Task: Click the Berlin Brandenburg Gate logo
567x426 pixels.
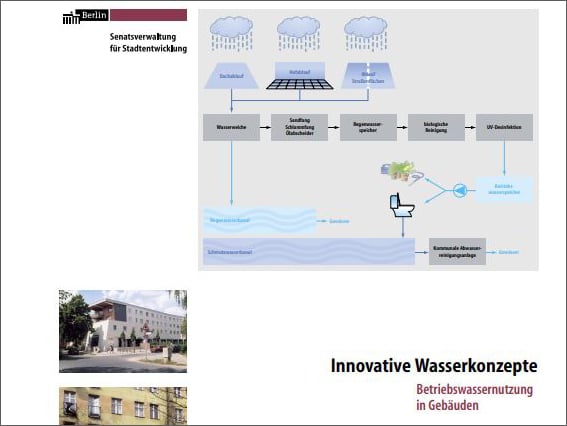Action: (85, 17)
